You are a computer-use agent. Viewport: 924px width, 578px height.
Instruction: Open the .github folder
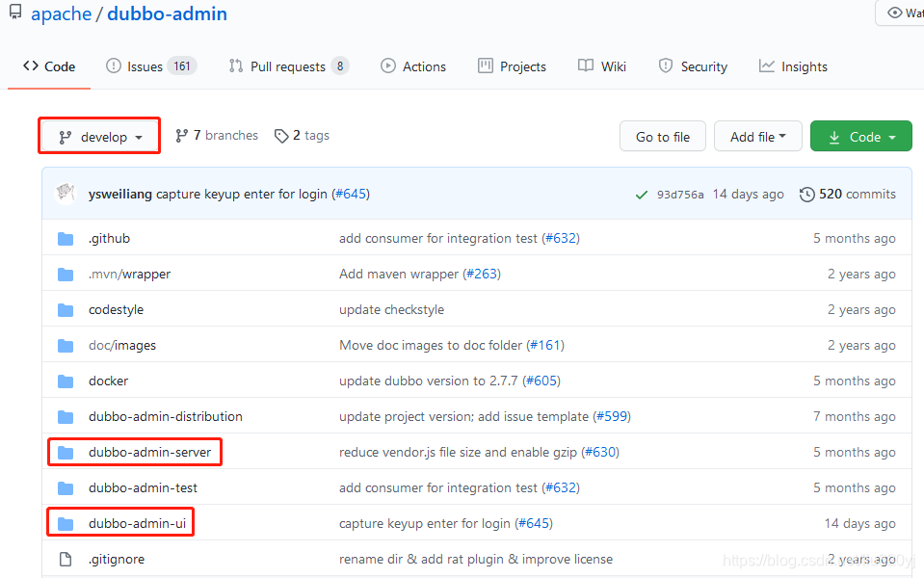pos(109,239)
